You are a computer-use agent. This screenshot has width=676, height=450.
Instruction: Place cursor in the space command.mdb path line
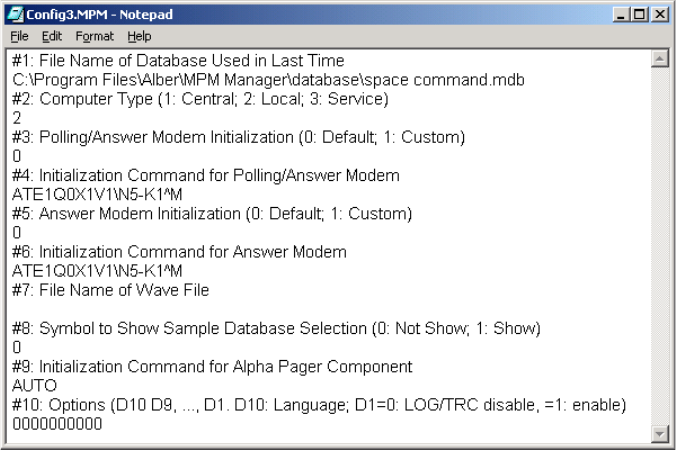pyautogui.click(x=270, y=80)
